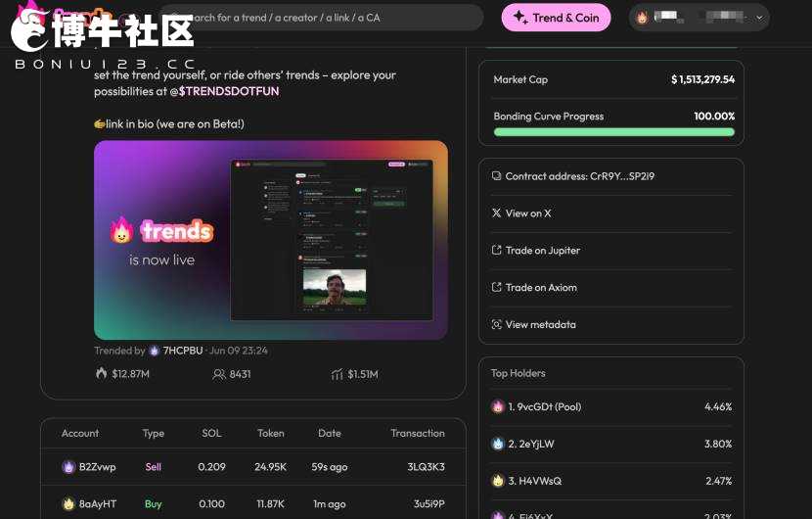Click the sparkle icon in Trend & Coin
The height and width of the screenshot is (519, 812).
click(x=519, y=17)
